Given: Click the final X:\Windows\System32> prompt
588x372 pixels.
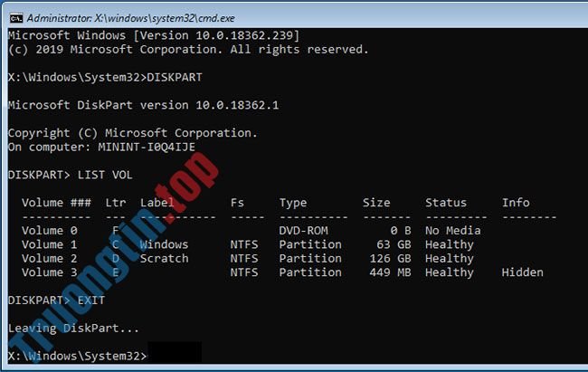Looking at the screenshot, I should (78, 356).
